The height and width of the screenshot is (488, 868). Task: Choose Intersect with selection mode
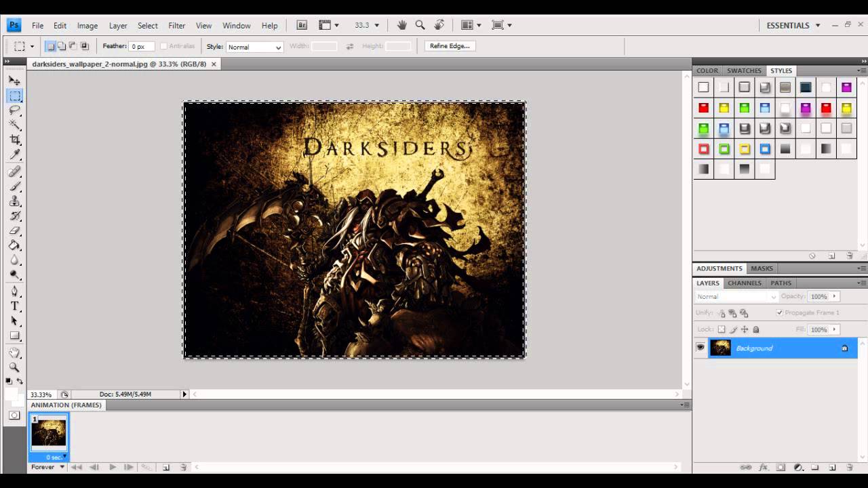coord(85,46)
